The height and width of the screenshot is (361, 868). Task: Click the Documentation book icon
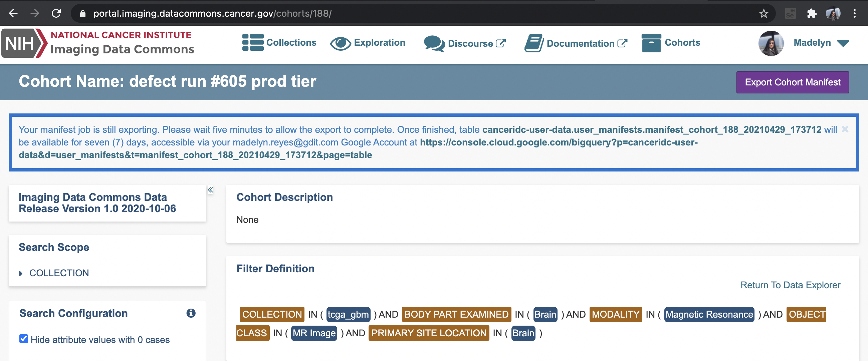pos(534,43)
